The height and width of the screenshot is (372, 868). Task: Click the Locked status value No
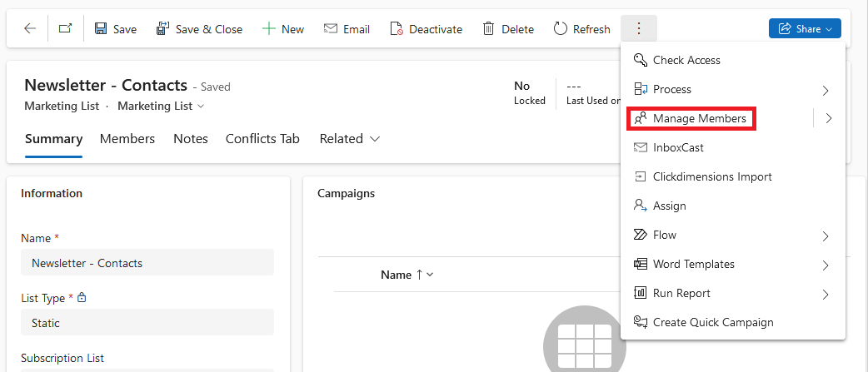[522, 86]
